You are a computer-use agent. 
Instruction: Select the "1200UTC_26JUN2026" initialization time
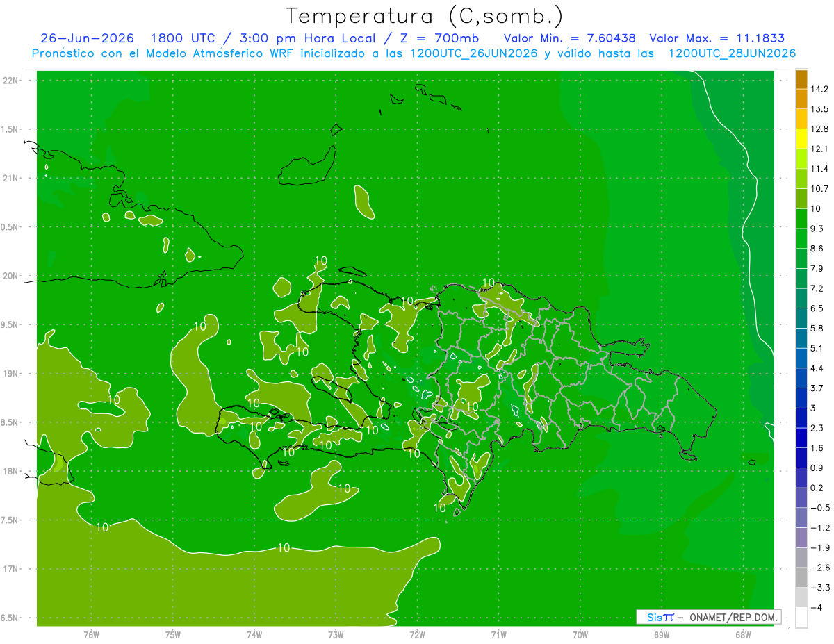click(x=473, y=53)
